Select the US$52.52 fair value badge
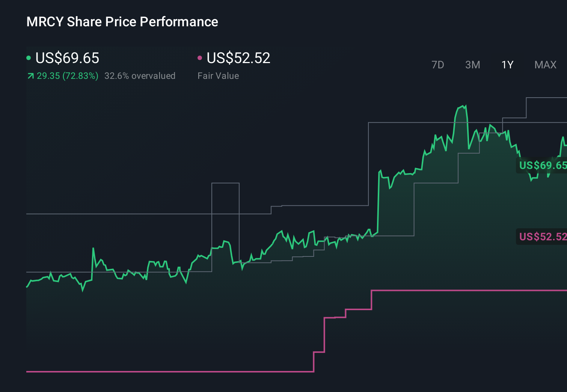The height and width of the screenshot is (392, 567). (542, 237)
